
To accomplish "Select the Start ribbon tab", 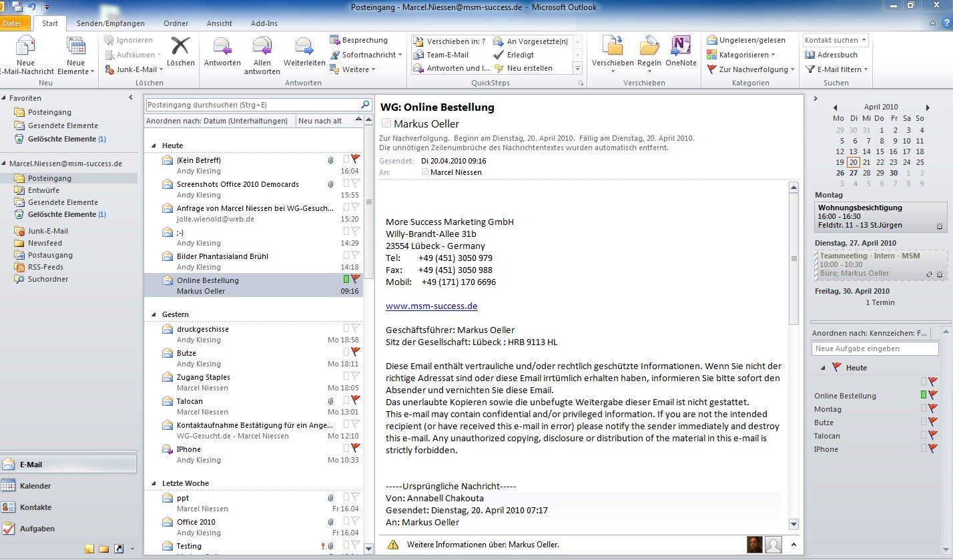I will pyautogui.click(x=49, y=23).
